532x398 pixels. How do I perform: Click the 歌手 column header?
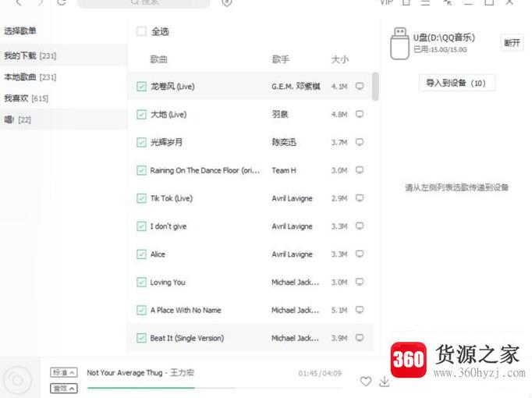pyautogui.click(x=280, y=59)
